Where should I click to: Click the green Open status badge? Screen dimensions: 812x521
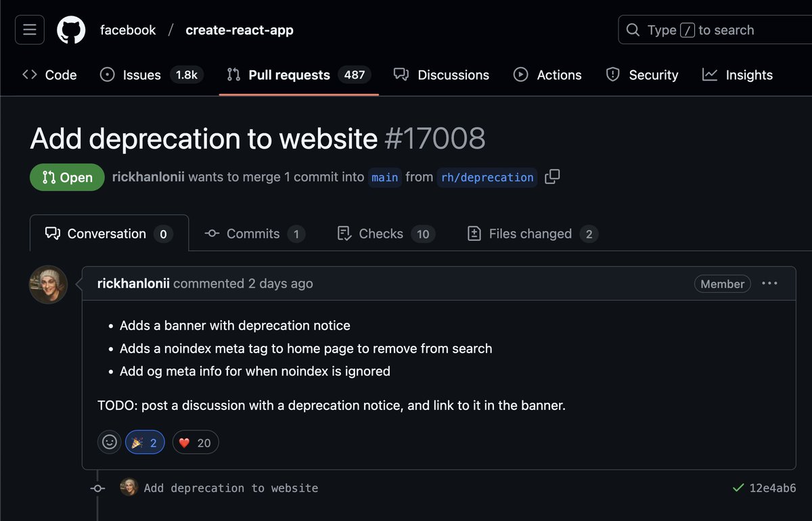67,177
